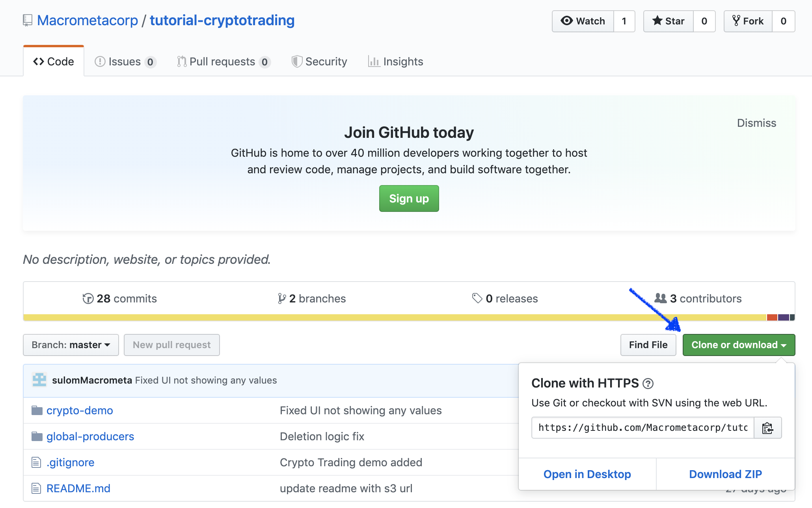The image size is (812, 508).
Task: Click Open in Desktop
Action: 587,474
